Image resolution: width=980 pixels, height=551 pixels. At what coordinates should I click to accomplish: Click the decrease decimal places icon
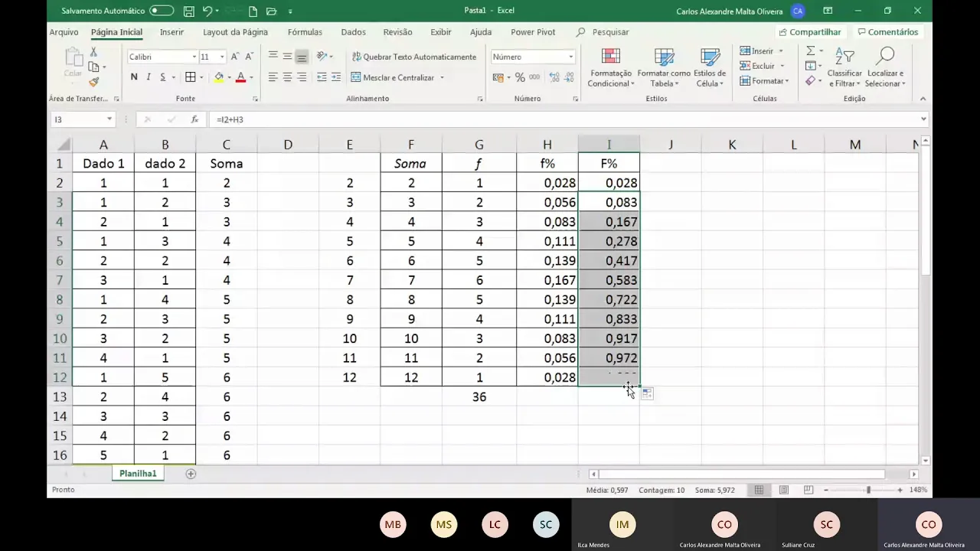tap(567, 77)
